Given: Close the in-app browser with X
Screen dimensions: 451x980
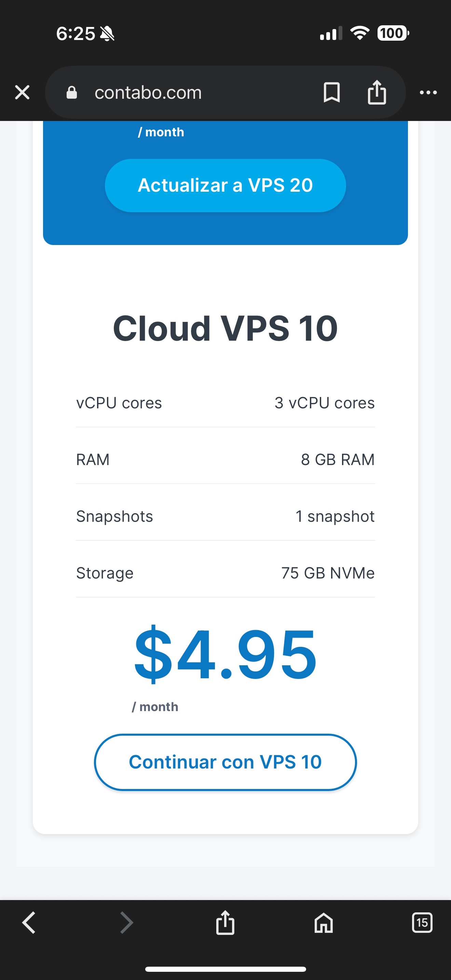Looking at the screenshot, I should click(x=22, y=93).
